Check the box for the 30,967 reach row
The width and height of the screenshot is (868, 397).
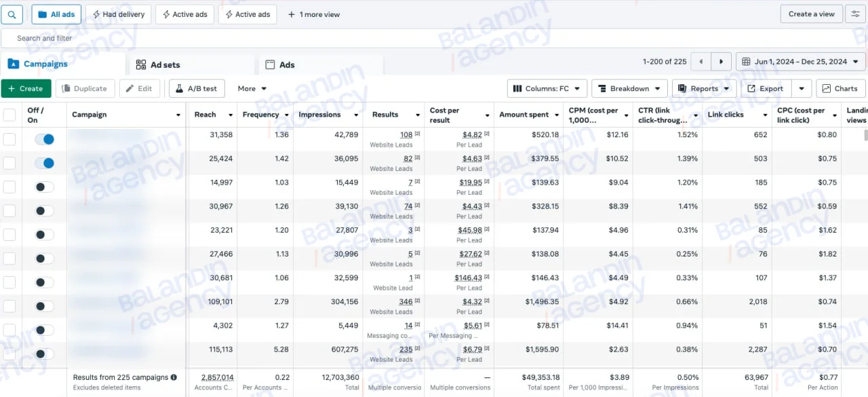[9, 211]
